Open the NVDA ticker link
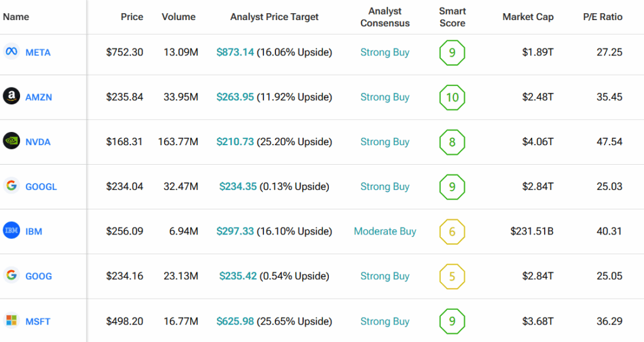 point(38,142)
